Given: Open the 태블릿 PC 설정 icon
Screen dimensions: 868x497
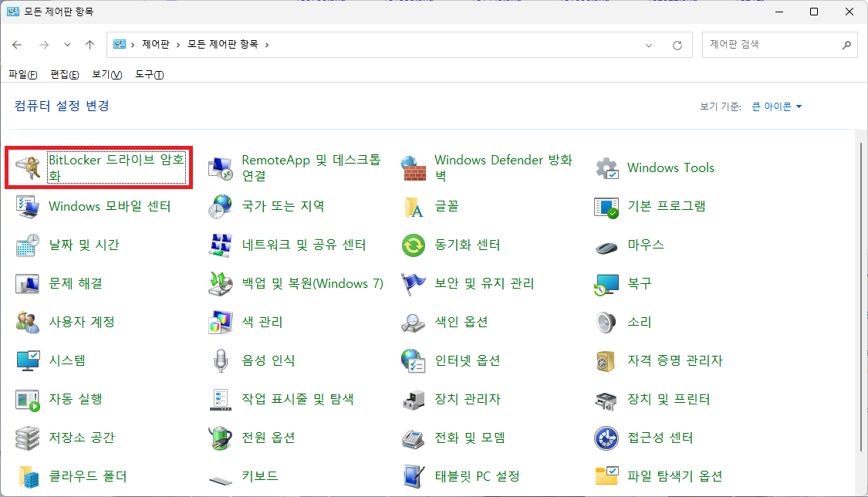Looking at the screenshot, I should click(414, 476).
